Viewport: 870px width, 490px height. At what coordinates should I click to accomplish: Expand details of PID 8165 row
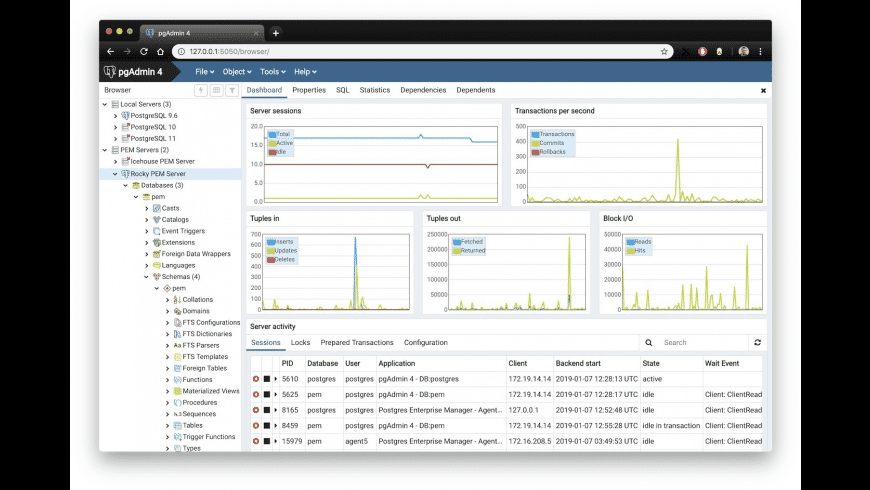pos(276,410)
